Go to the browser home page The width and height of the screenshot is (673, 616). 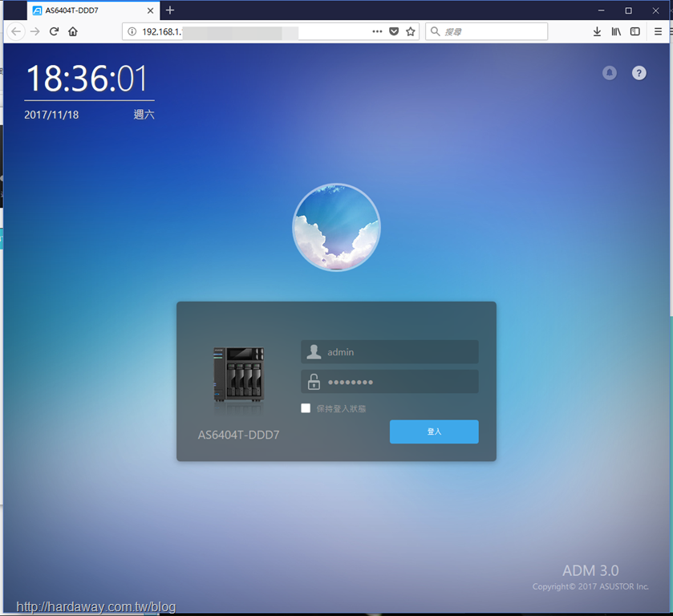coord(73,31)
